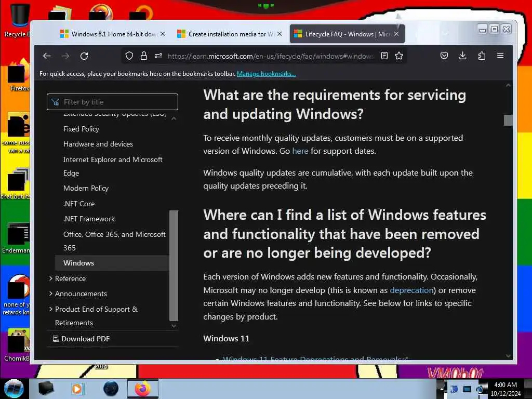
Task: Open the dark globe taskbar icon
Action: (x=111, y=389)
